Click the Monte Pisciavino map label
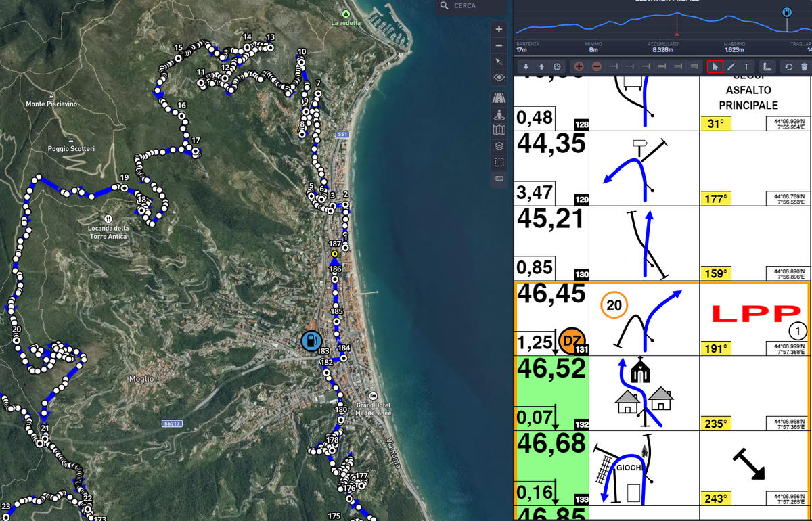Image resolution: width=812 pixels, height=521 pixels. coord(52,104)
